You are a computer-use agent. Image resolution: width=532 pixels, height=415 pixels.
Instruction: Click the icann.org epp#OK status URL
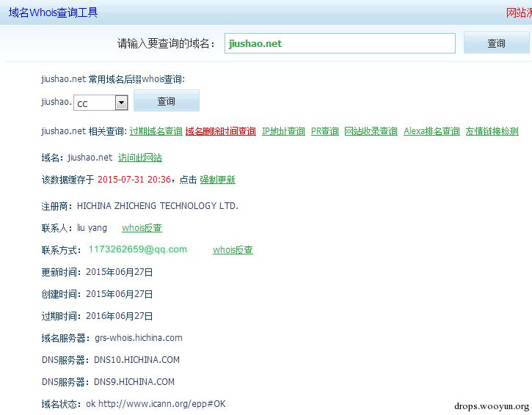tap(162, 404)
